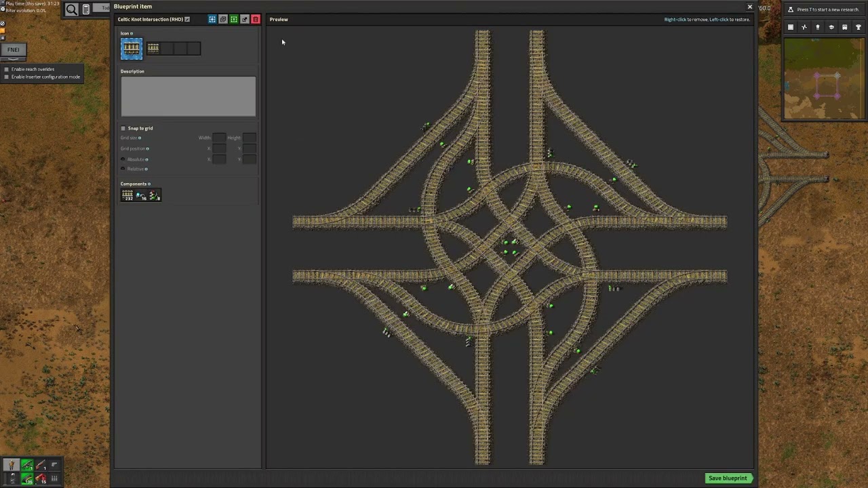Viewport: 868px width, 488px height.
Task: Click the Play time text
Action: (32, 3)
